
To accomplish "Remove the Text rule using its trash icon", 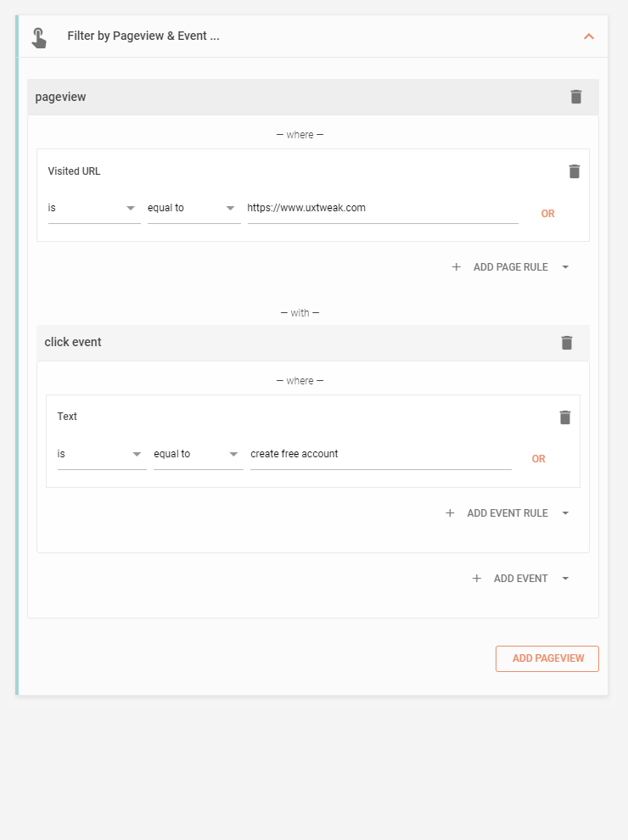I will (564, 417).
